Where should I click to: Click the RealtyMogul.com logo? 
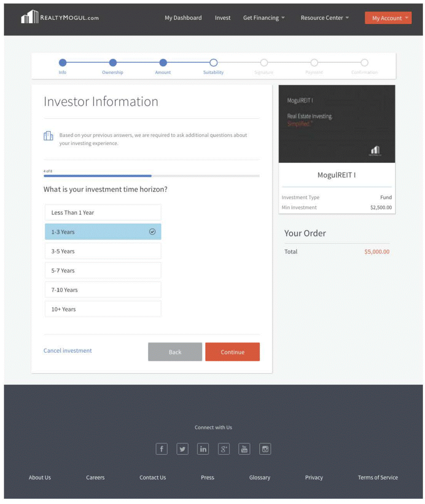point(59,18)
